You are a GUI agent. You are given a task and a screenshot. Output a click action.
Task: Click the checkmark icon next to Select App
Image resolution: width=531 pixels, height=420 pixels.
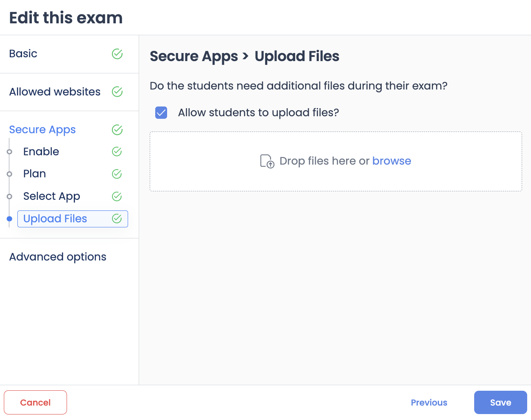pos(117,196)
